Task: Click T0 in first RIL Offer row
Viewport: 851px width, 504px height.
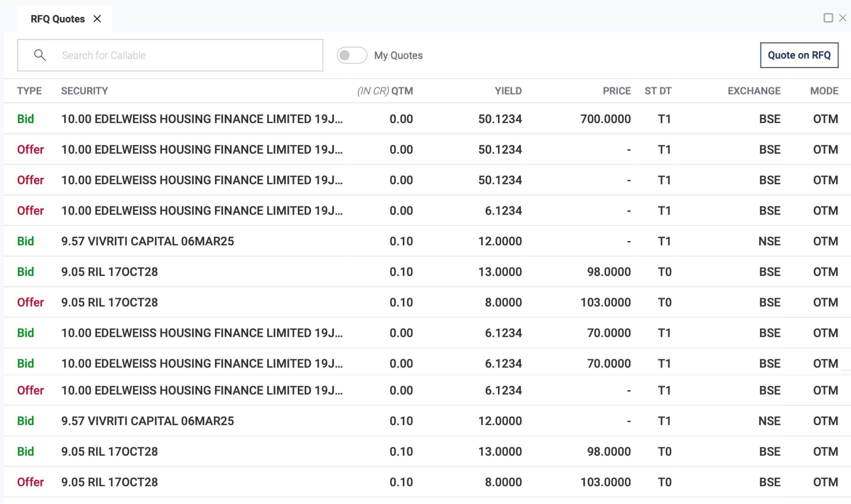Action: pyautogui.click(x=665, y=302)
